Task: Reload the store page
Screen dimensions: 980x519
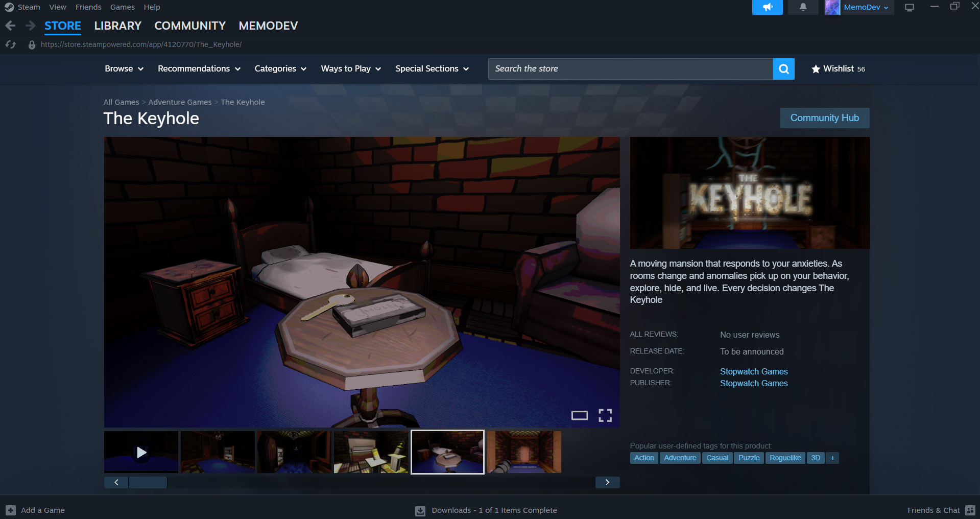Action: pos(11,45)
